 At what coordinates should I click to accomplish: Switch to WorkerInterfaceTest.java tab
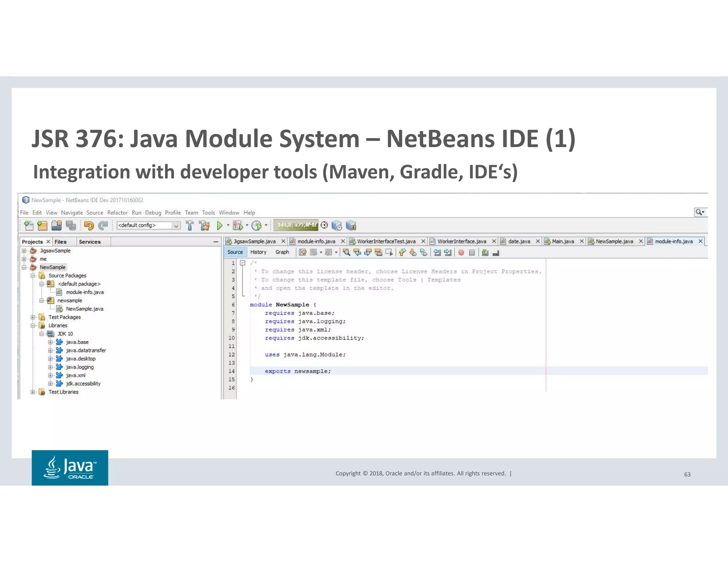386,241
